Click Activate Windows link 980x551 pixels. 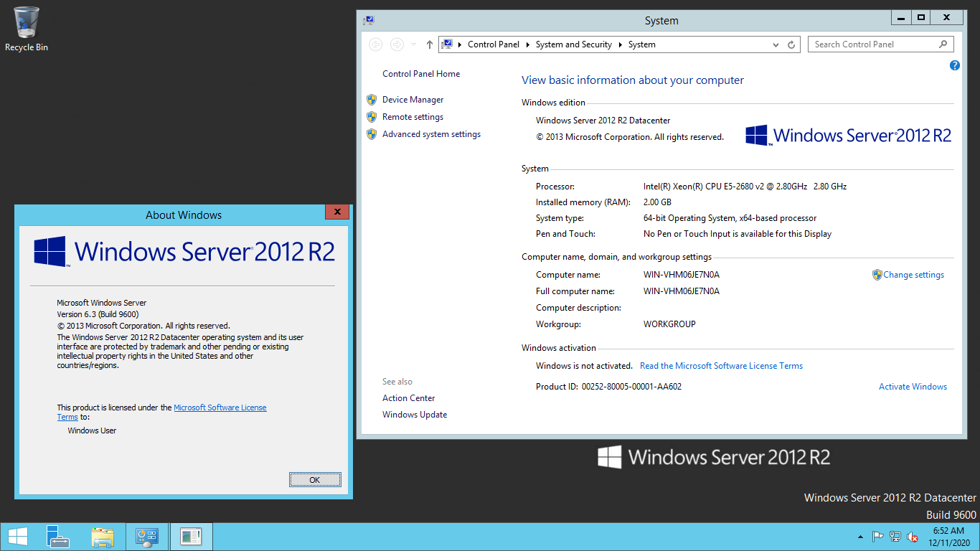(x=913, y=387)
